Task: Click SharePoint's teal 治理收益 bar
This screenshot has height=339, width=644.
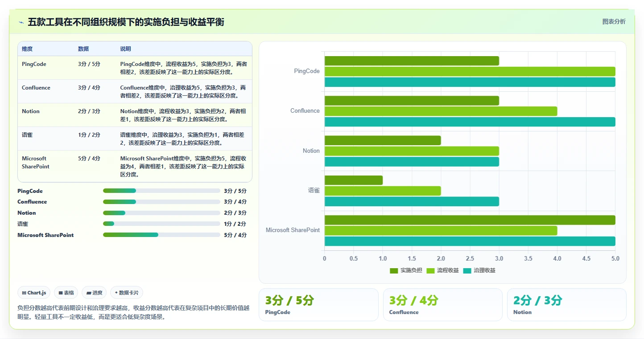Action: [470, 241]
